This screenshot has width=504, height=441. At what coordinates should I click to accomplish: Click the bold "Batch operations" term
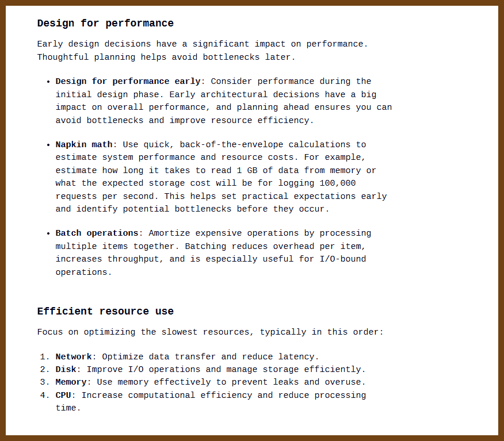pyautogui.click(x=97, y=233)
